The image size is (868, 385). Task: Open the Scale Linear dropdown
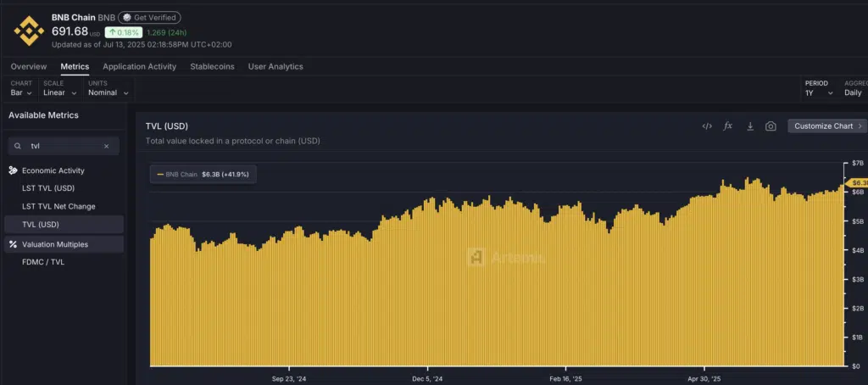(x=59, y=92)
